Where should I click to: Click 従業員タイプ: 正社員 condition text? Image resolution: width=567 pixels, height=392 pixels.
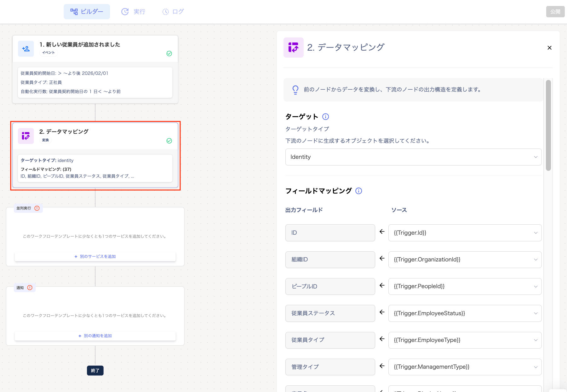[41, 82]
